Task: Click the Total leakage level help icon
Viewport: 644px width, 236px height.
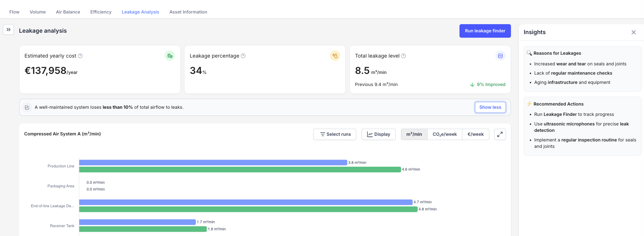Action: click(x=403, y=56)
